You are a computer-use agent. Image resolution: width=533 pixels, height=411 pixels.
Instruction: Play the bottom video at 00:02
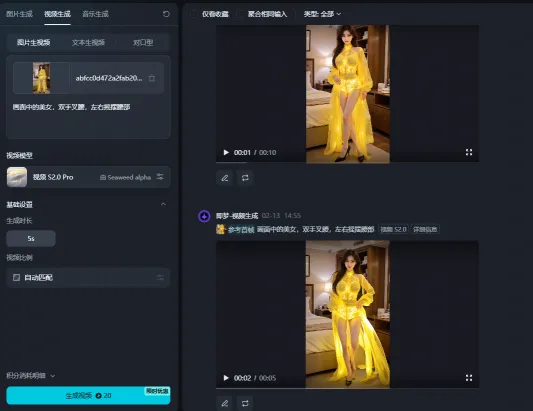coord(226,378)
